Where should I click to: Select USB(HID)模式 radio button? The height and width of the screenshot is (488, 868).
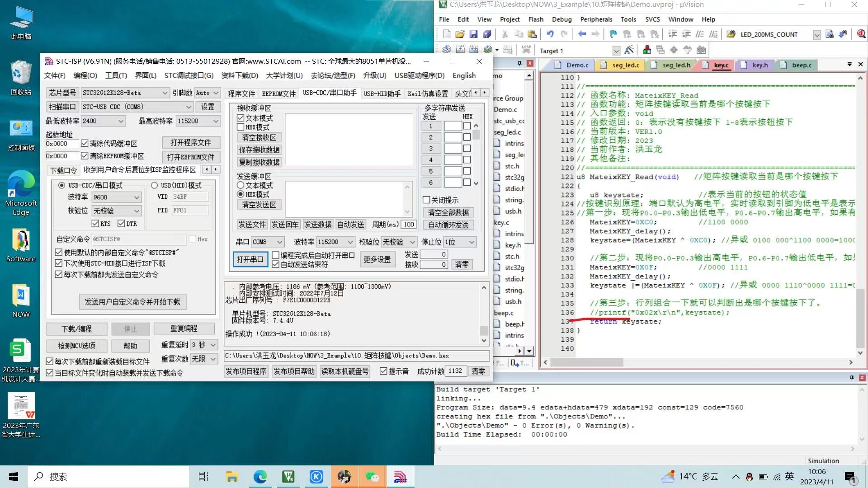[x=154, y=185]
